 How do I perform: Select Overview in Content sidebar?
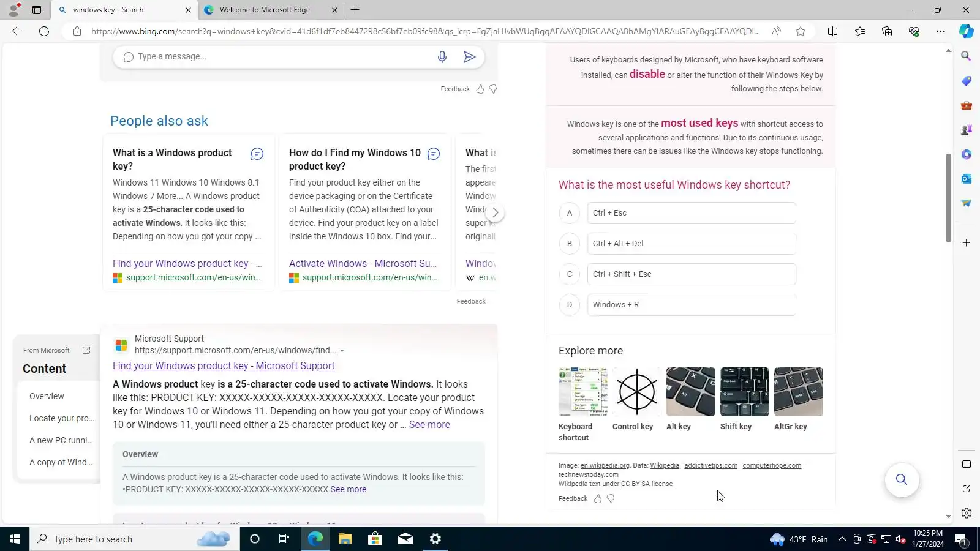[x=47, y=397]
